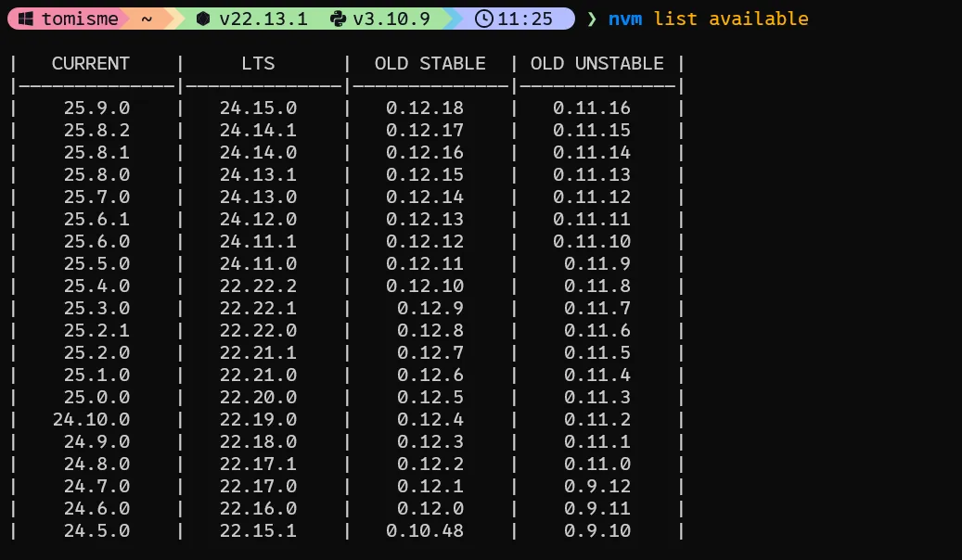Select version 0.11.0 in OLD UNSTABLE

597,464
